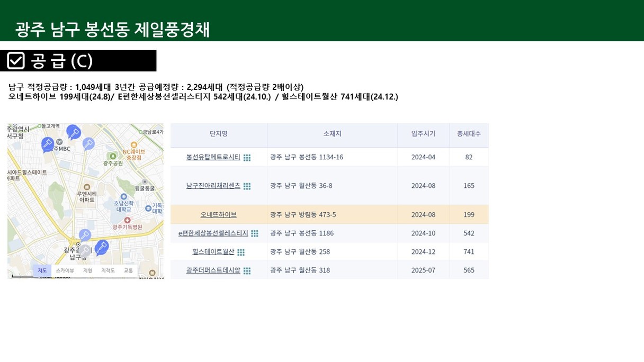644x362 pixels.
Task: Click household count 199
Action: (469, 215)
